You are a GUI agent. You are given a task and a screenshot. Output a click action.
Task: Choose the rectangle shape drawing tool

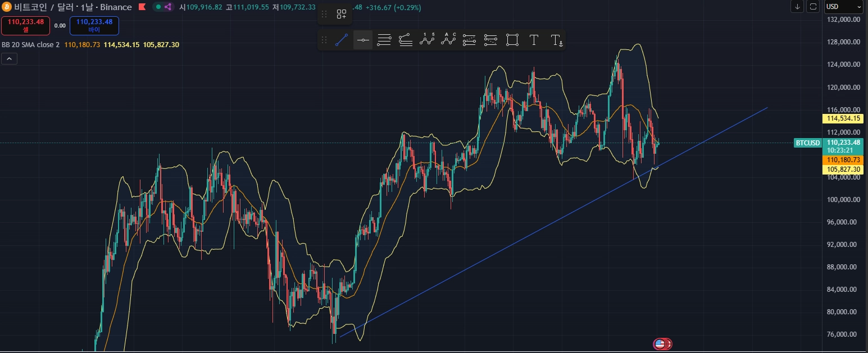pyautogui.click(x=512, y=40)
